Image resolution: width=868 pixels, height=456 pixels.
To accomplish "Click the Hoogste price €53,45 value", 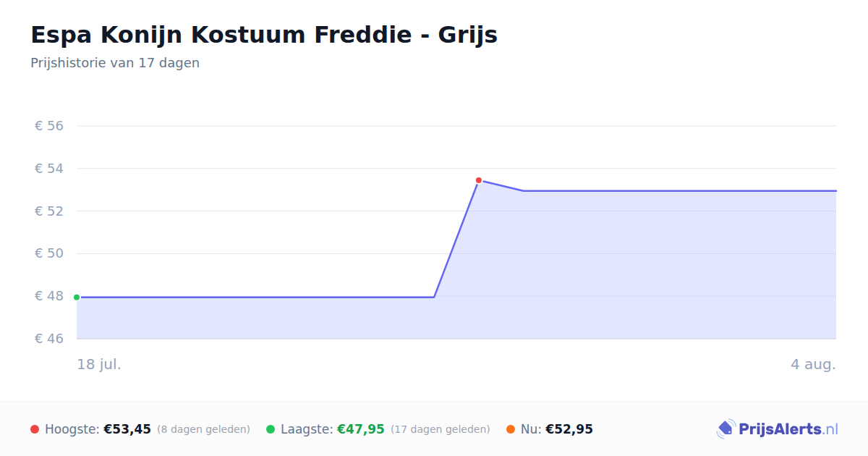I will click(127, 429).
